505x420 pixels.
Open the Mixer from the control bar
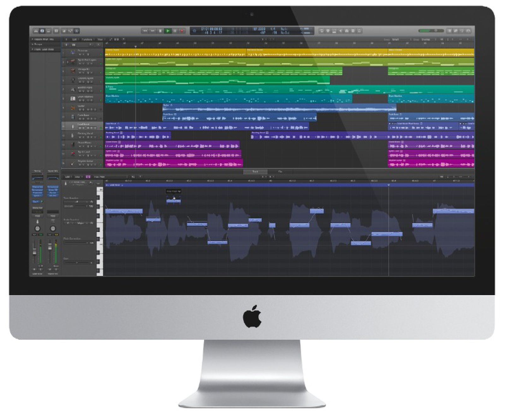(x=70, y=31)
